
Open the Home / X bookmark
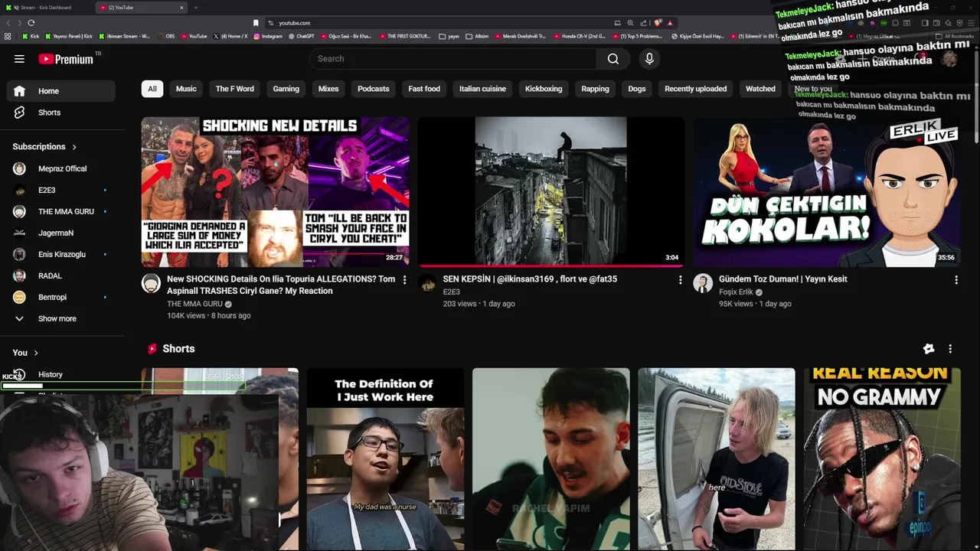point(230,36)
